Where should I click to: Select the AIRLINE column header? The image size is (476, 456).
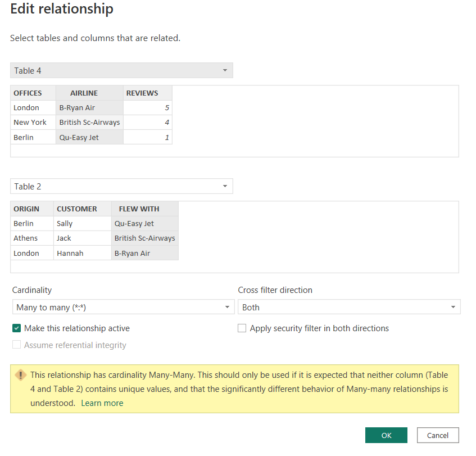(84, 93)
